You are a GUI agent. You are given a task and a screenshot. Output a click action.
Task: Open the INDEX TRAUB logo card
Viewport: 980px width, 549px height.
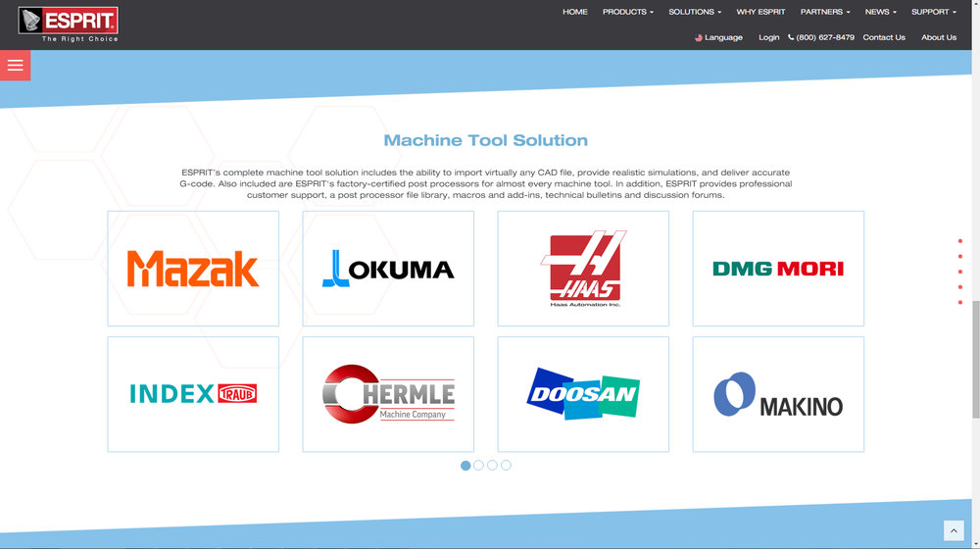[193, 394]
